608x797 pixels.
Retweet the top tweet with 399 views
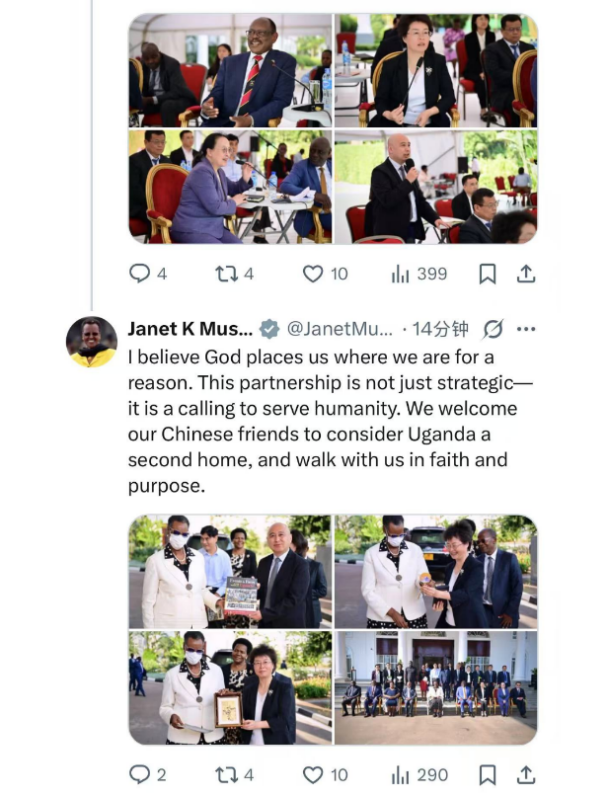234,274
